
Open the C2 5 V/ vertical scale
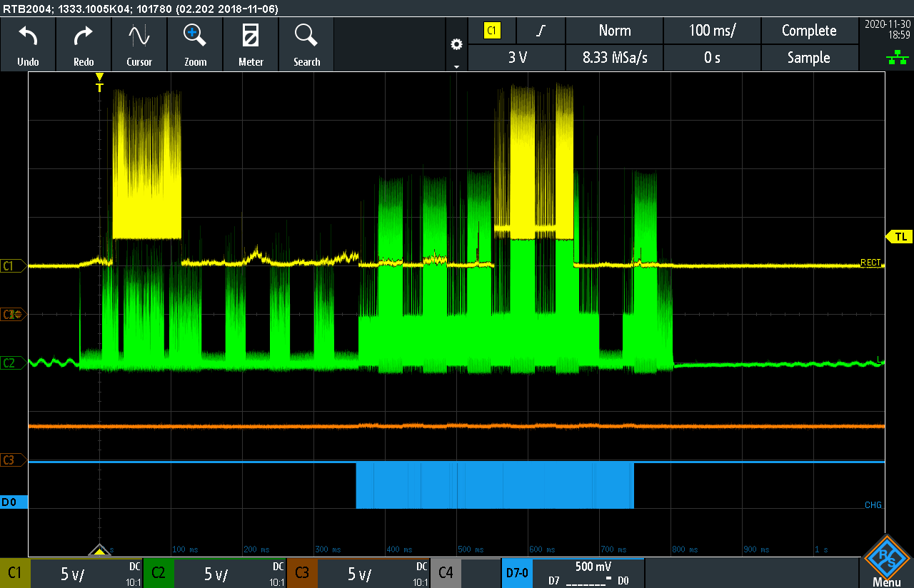tap(230, 573)
